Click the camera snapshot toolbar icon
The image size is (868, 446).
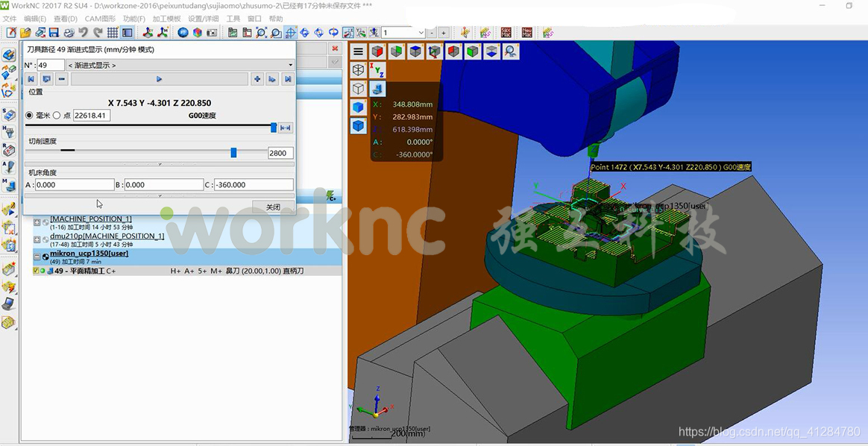click(212, 33)
